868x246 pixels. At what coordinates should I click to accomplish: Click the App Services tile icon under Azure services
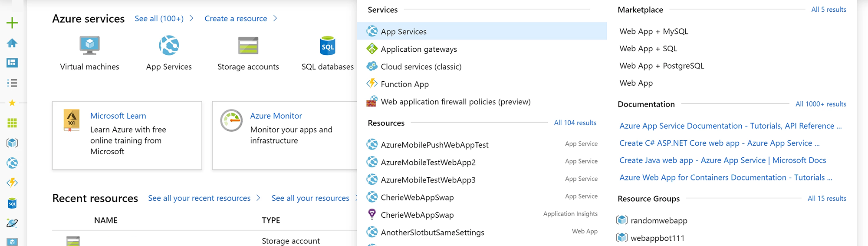(169, 45)
